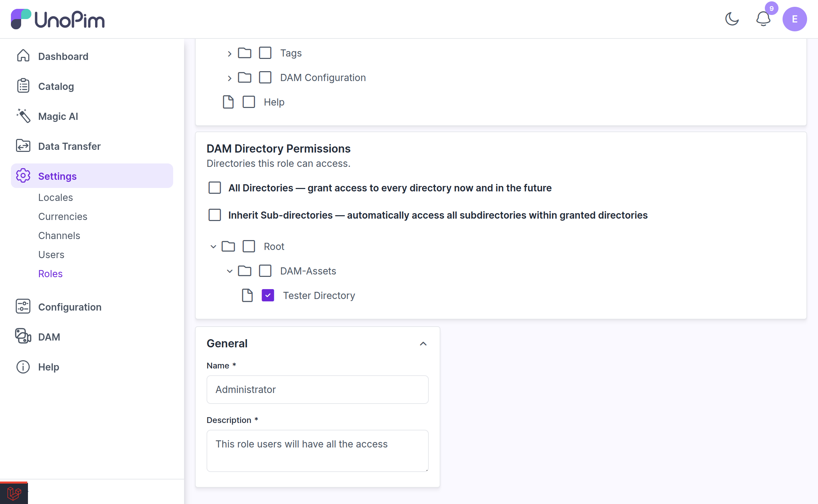Screen dimensions: 818x504
Task: Click the Catalog clipboard icon
Action: click(x=23, y=86)
